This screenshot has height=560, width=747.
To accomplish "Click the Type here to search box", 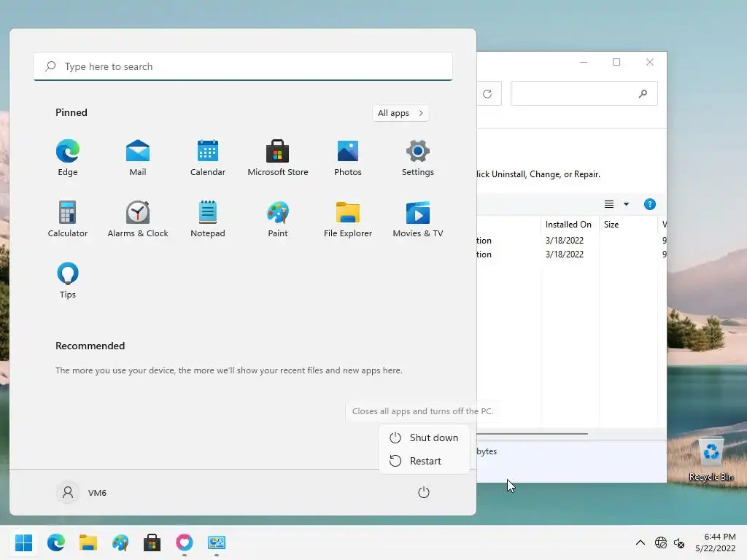I will [x=243, y=66].
